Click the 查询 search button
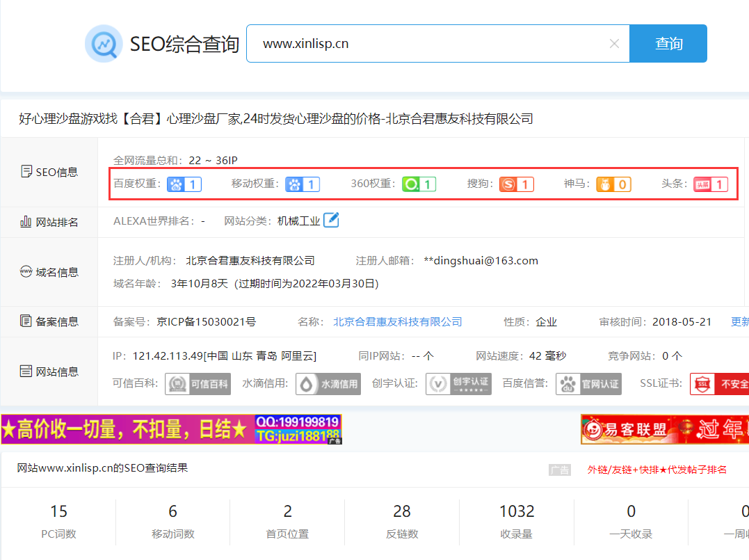This screenshot has height=560, width=749. (x=668, y=44)
